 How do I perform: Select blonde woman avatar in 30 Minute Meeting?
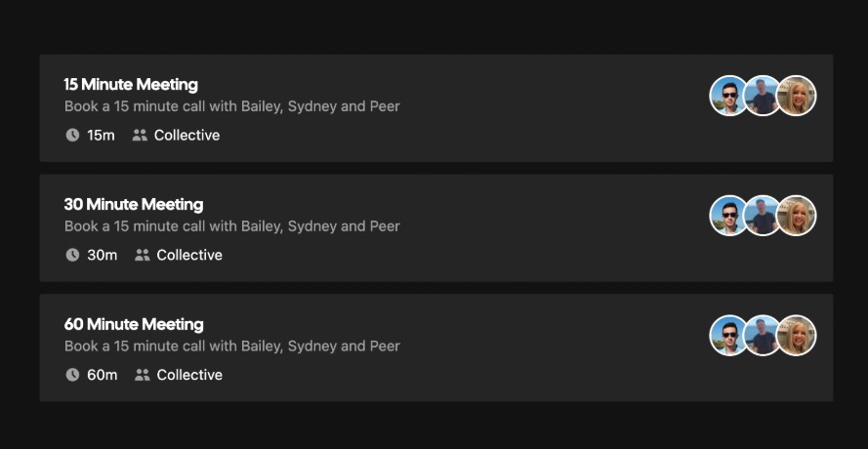(797, 216)
